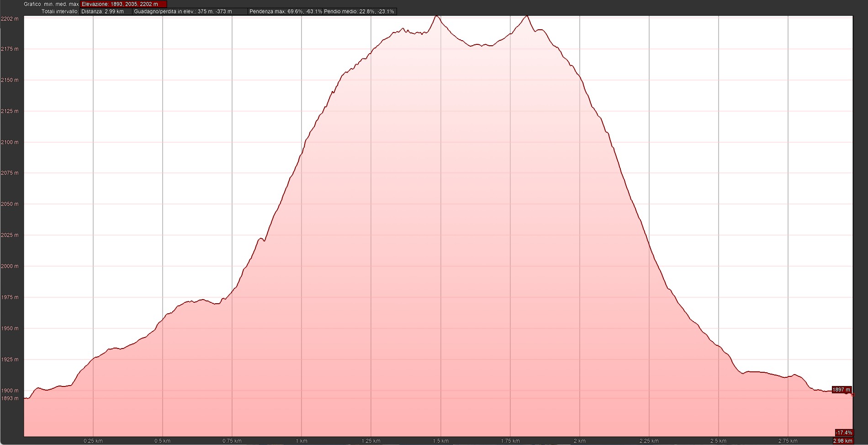
Task: Click the red Elevazione header button
Action: tap(123, 4)
